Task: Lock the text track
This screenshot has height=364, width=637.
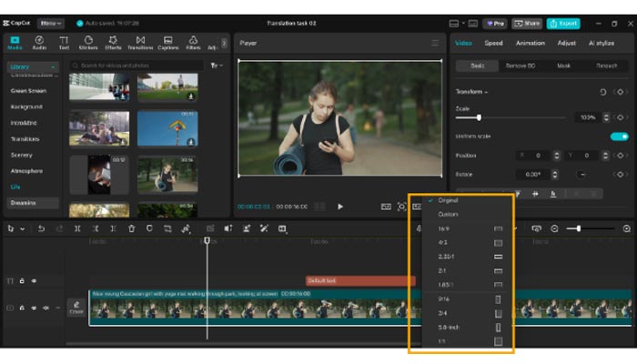Action: point(23,281)
